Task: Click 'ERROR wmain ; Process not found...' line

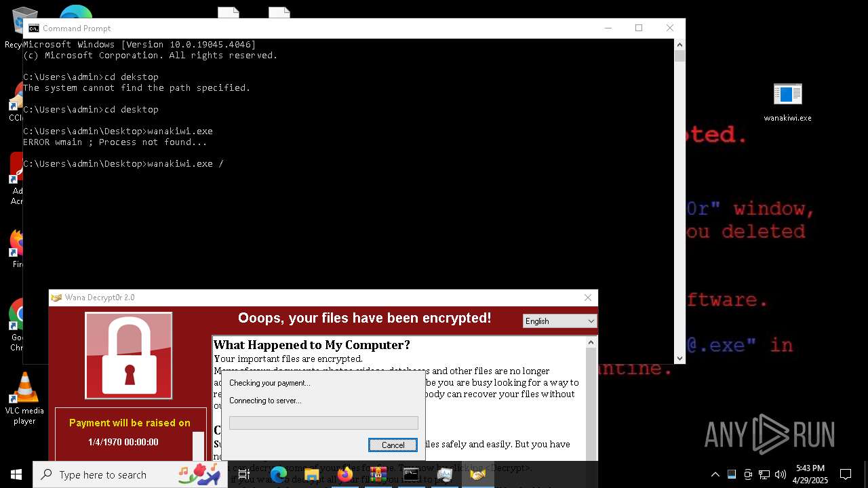Action: point(115,142)
